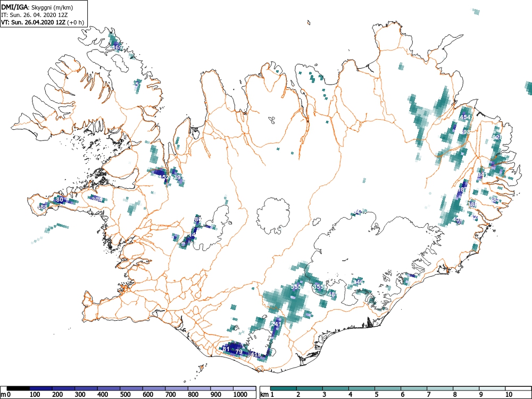Click the '628' visibility value in the east

pos(497,137)
